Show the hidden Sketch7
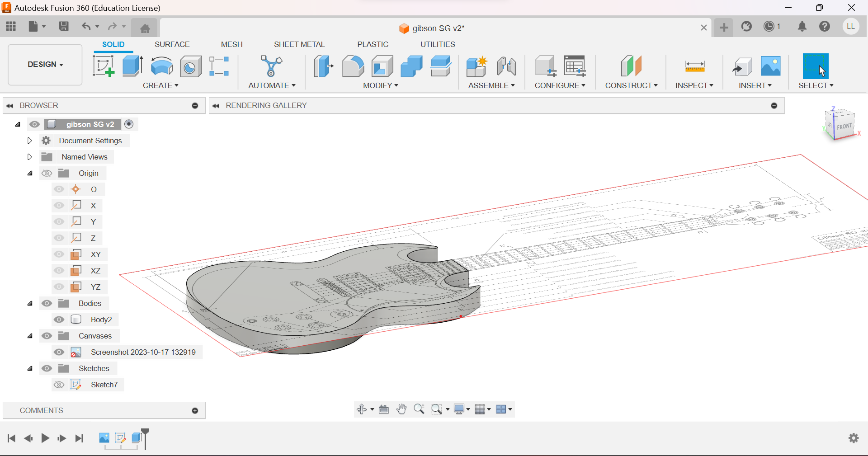 [59, 385]
